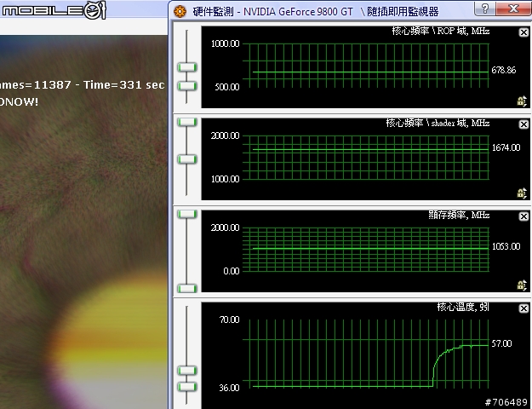Viewport: 532px width, 409px height.
Task: Click the upper slider handle of the ROP clock graph
Action: (x=187, y=67)
